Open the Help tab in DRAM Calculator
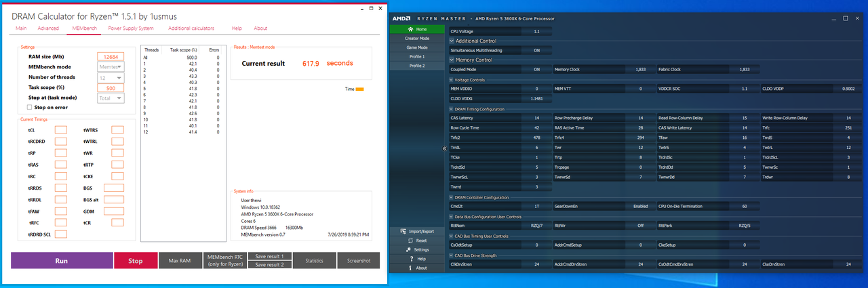868x288 pixels. (237, 28)
